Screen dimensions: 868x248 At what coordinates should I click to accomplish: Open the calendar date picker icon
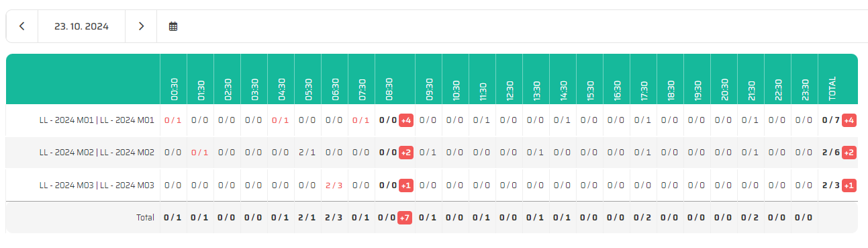tap(173, 26)
